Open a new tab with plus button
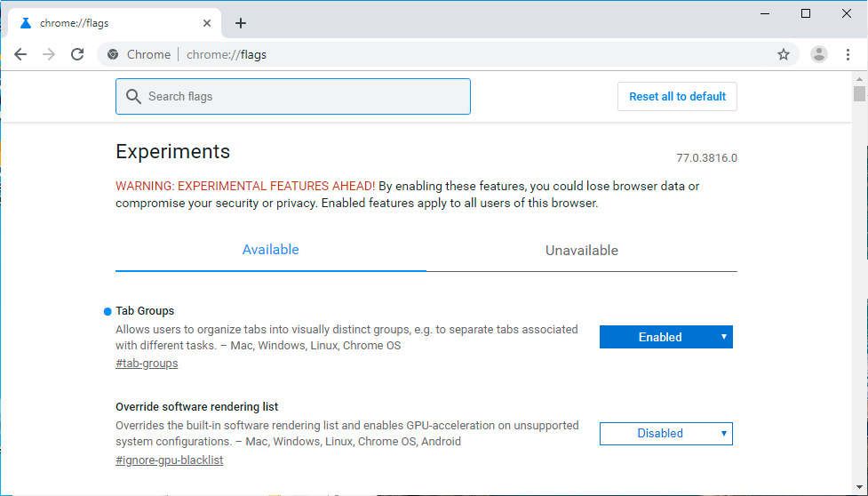Image resolution: width=868 pixels, height=496 pixels. coord(240,23)
